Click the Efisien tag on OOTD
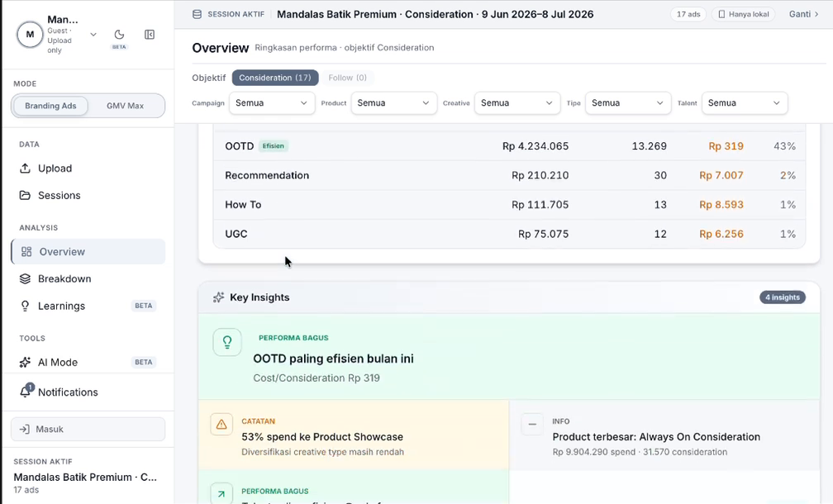833x504 pixels. pyautogui.click(x=273, y=146)
